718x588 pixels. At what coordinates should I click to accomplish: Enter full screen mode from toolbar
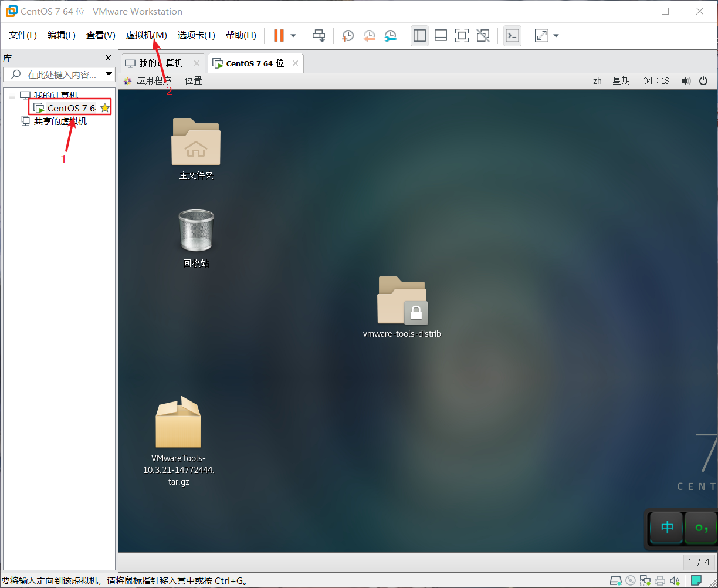462,36
